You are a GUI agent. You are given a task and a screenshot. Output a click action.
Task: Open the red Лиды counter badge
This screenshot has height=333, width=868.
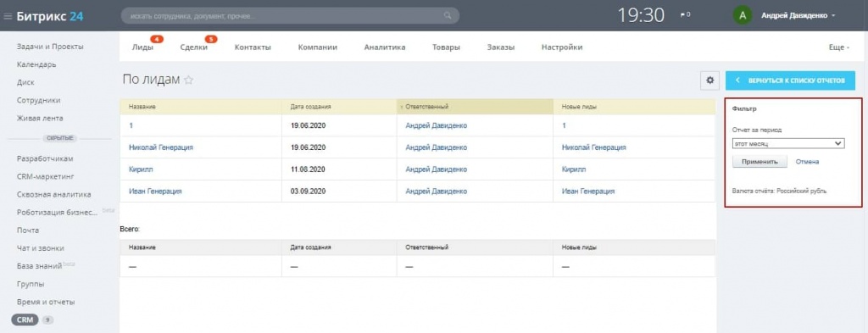pos(157,39)
